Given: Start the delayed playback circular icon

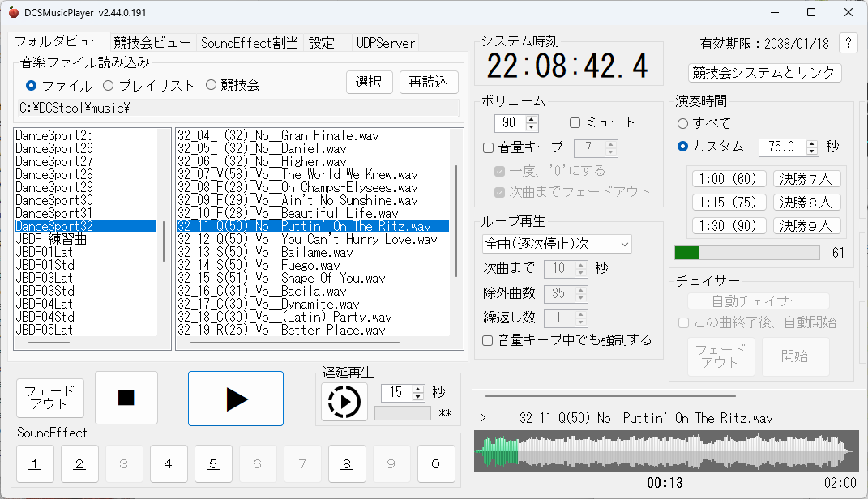Looking at the screenshot, I should [344, 402].
